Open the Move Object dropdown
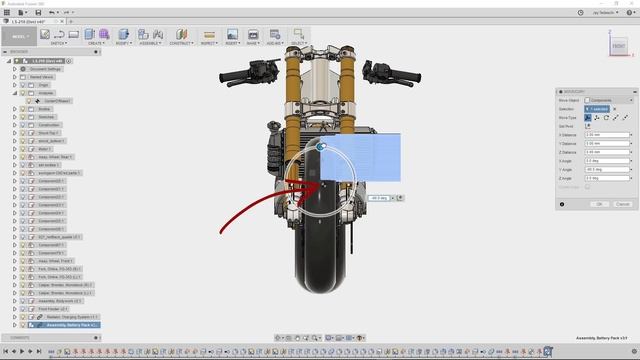This screenshot has width=640, height=360. point(609,100)
